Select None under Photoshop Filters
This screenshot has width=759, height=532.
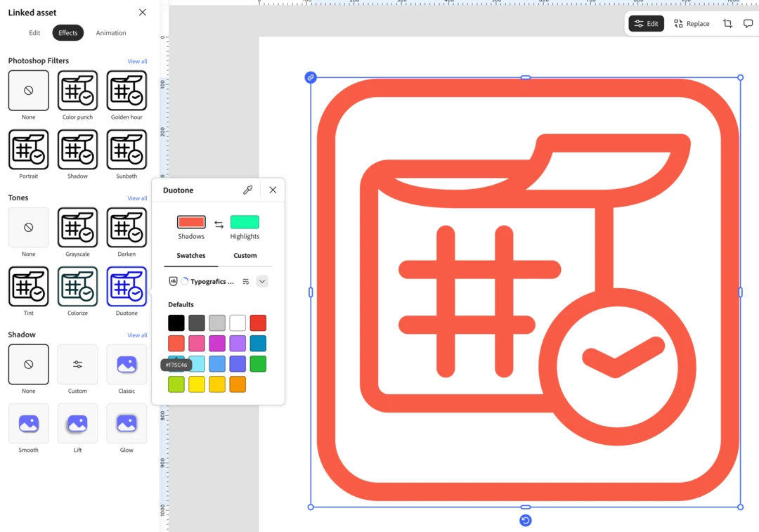pos(29,91)
